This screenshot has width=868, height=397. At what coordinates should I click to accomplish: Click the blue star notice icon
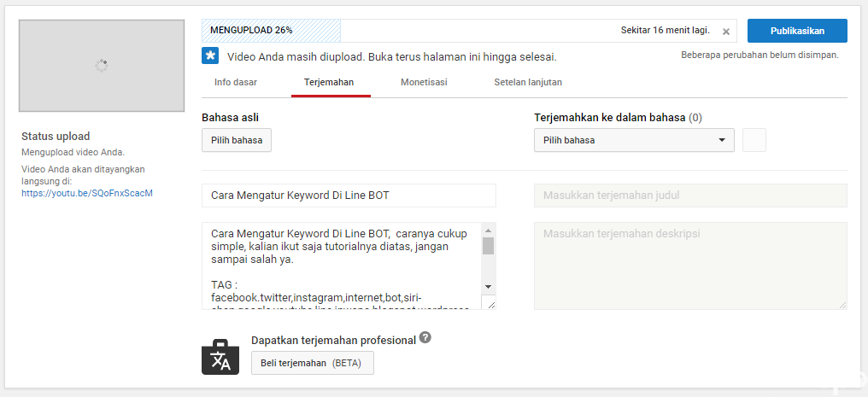coord(210,55)
